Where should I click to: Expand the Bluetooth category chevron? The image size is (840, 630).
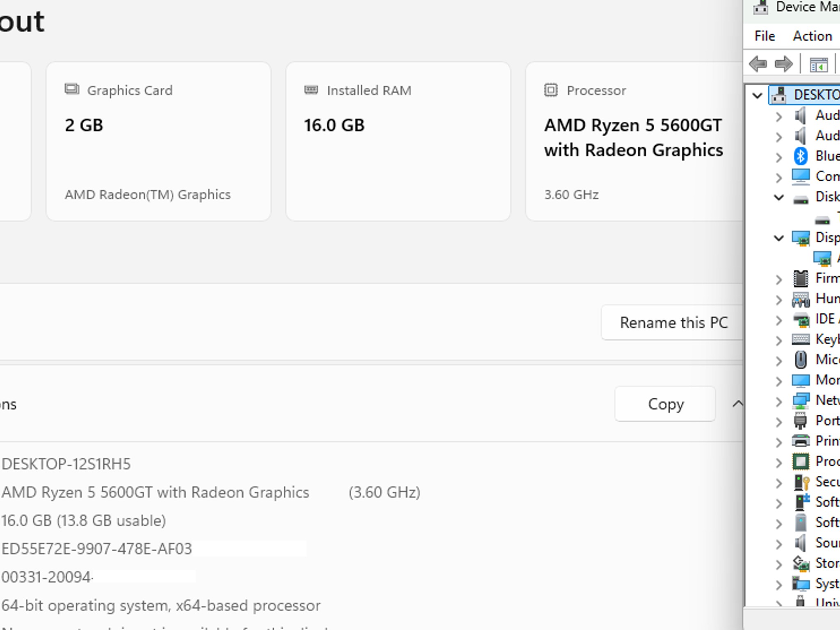779,157
